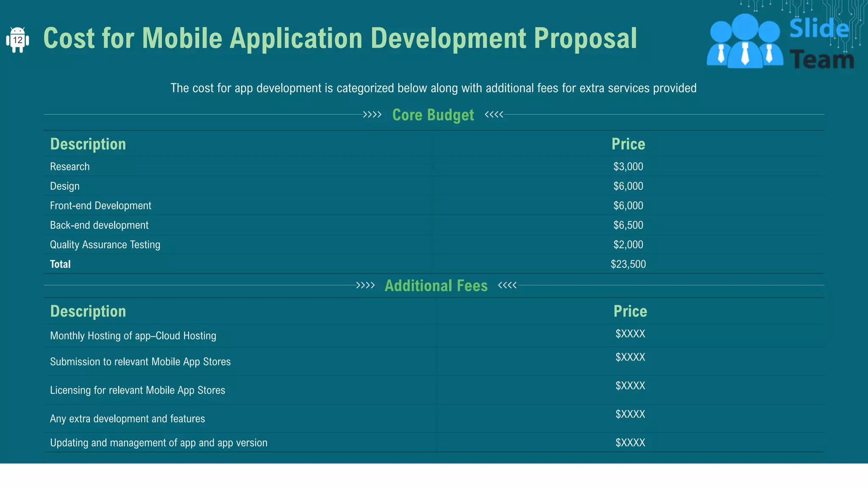Click the $3,000 price for Research
Screen dimensions: 868x488
628,166
